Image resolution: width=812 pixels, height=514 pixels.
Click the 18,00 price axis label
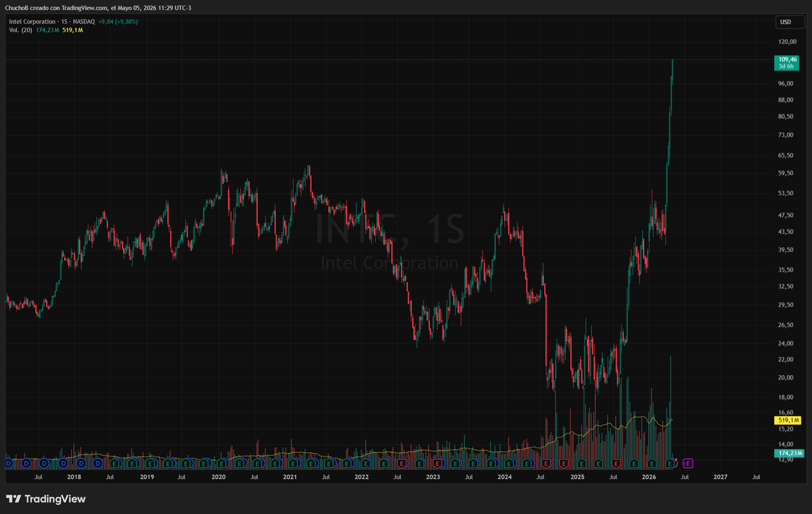[x=786, y=398]
